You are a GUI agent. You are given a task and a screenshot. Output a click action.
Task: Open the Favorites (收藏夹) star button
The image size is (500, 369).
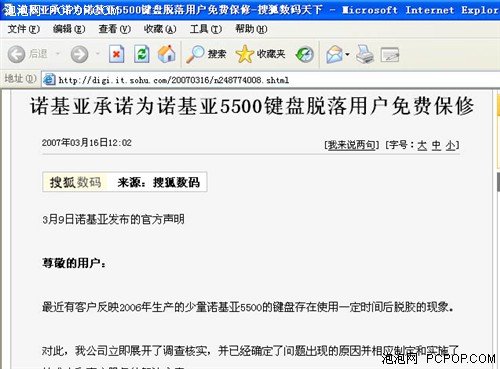[x=260, y=54]
